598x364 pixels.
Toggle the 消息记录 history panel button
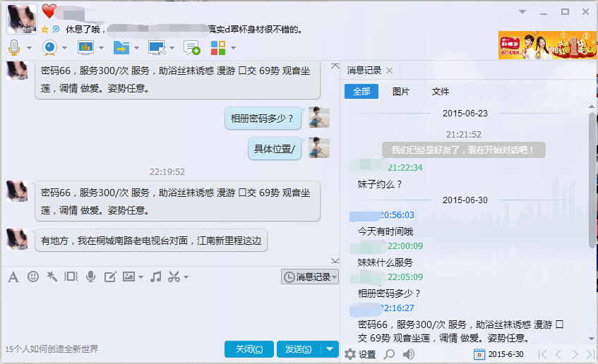[310, 277]
